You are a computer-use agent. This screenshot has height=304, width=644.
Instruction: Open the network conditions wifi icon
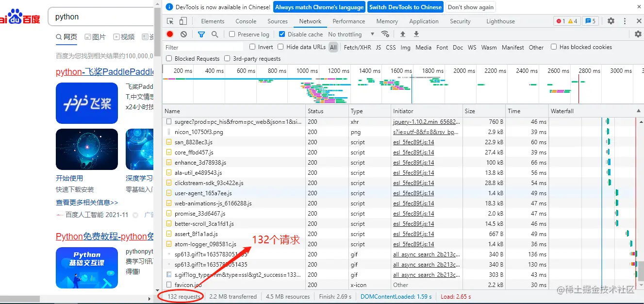point(385,34)
